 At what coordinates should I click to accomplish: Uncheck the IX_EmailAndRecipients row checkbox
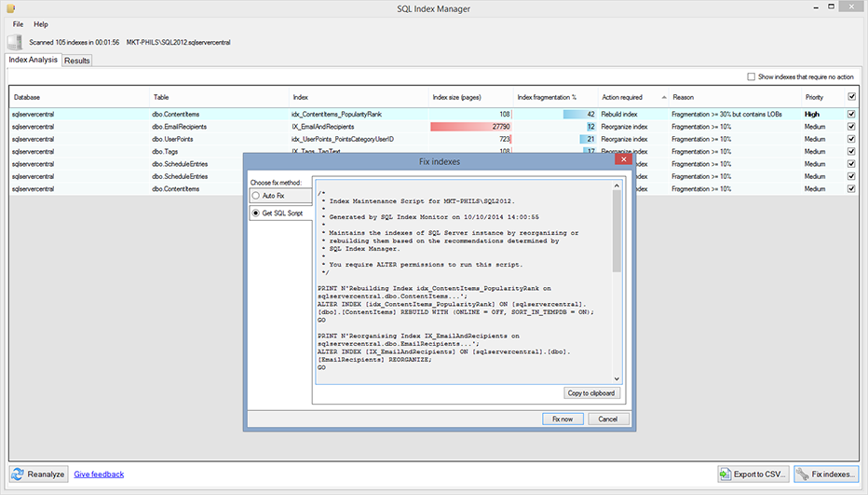click(x=851, y=127)
